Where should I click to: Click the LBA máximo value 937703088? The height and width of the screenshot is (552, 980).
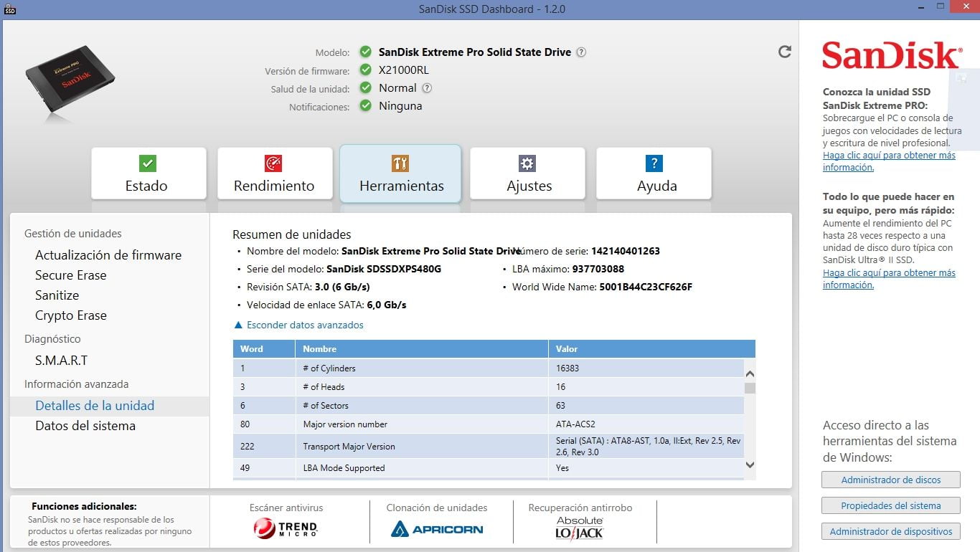pos(598,269)
